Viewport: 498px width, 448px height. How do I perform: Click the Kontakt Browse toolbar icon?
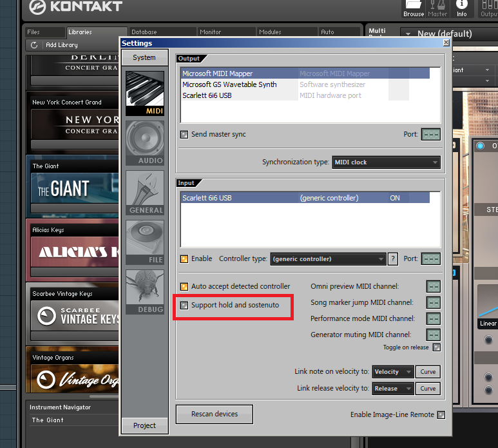point(414,8)
